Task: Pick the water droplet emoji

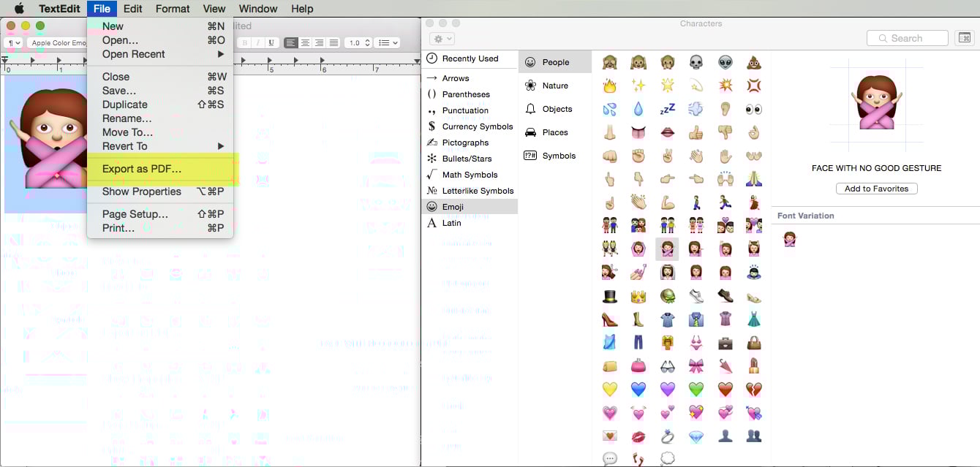Action: point(638,110)
